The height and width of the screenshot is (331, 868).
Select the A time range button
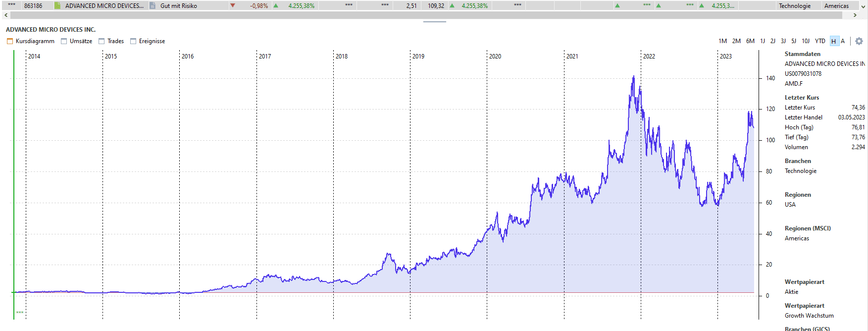click(843, 41)
